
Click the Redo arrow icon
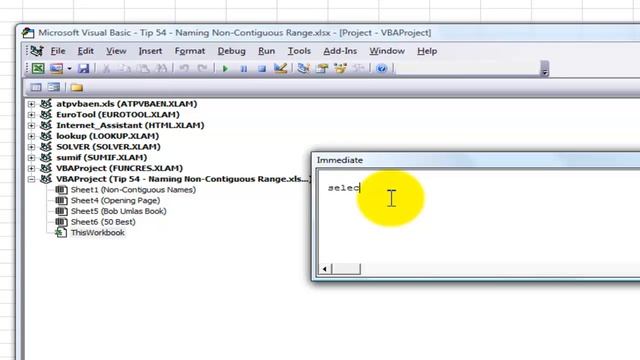(202, 69)
